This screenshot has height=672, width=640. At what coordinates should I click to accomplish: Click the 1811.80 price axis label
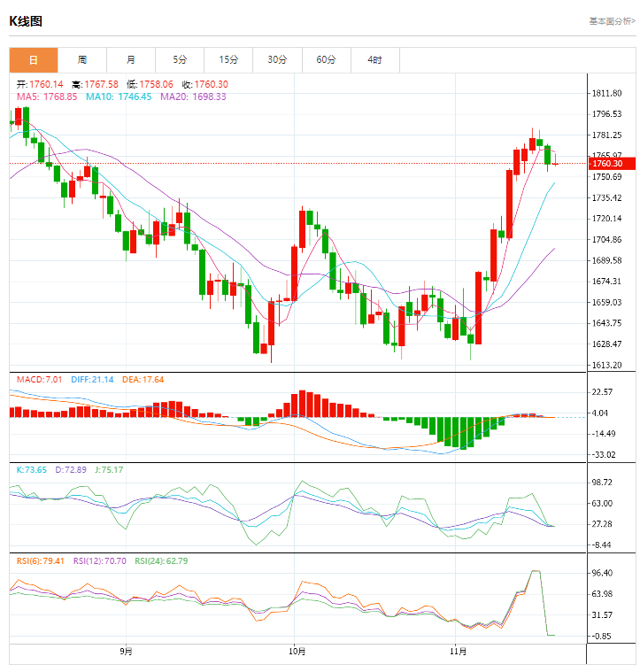[x=606, y=94]
